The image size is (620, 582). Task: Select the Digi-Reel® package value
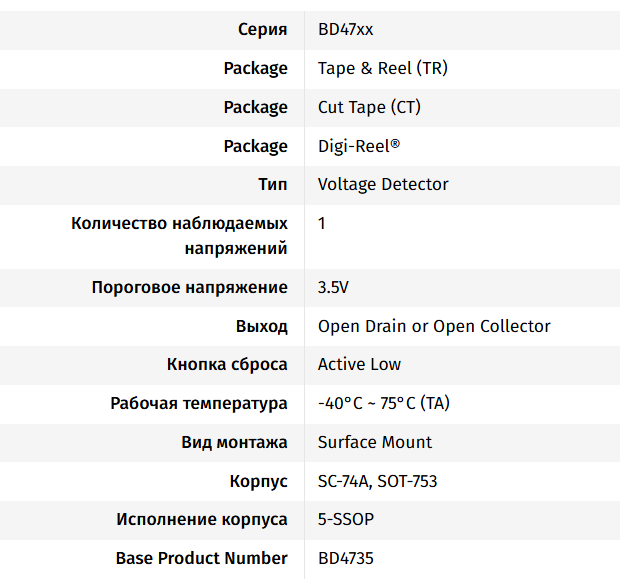coord(358,146)
